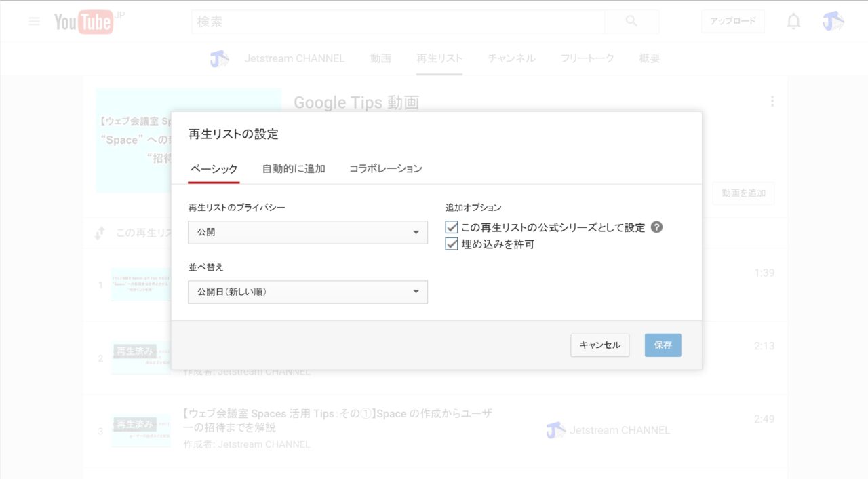Open the playlist privacy dropdown
868x479 pixels.
pyautogui.click(x=308, y=232)
